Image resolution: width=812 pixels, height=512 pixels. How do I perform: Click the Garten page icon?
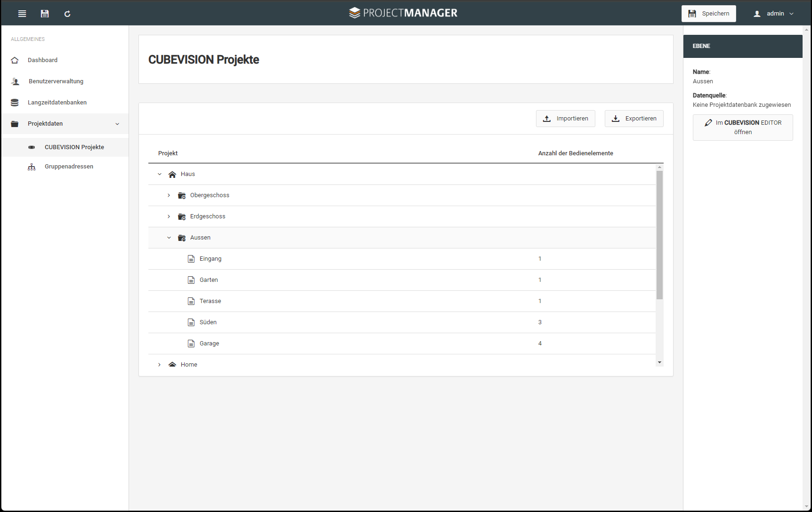click(x=191, y=280)
